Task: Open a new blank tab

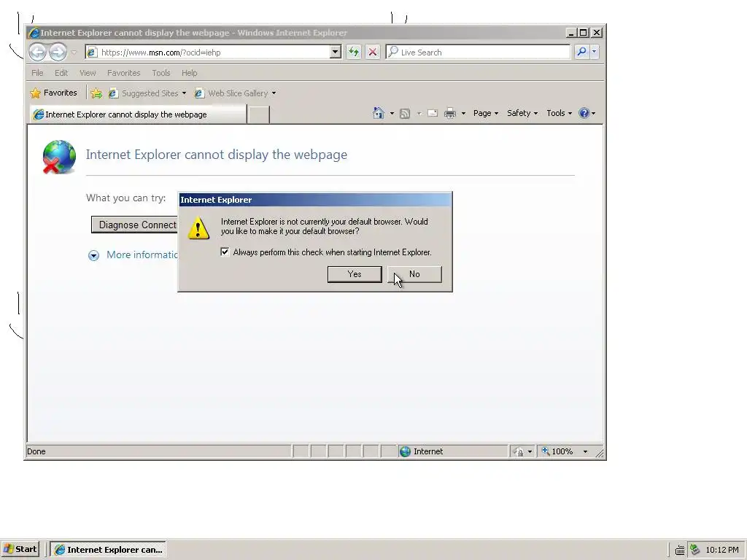Action: point(259,114)
